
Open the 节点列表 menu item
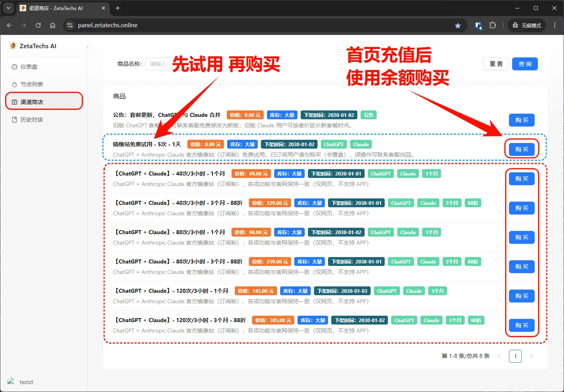point(44,84)
